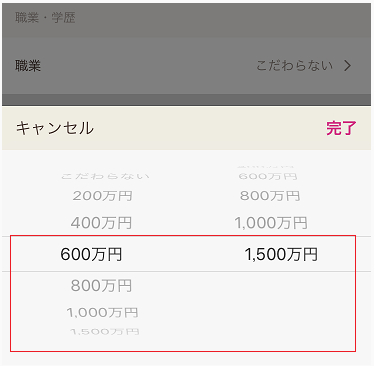Image resolution: width=374 pixels, height=366 pixels.
Task: Select the 職業・学歴 section header
Action: pyautogui.click(x=45, y=17)
